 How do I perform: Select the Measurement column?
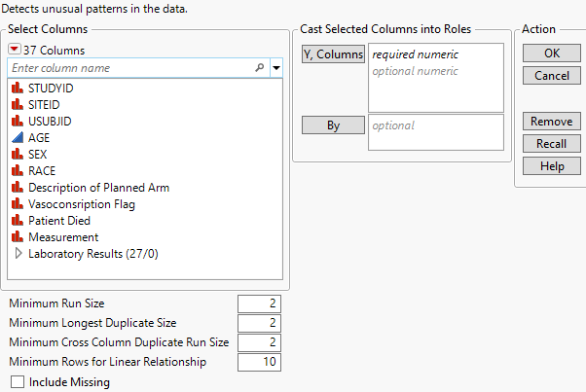63,236
